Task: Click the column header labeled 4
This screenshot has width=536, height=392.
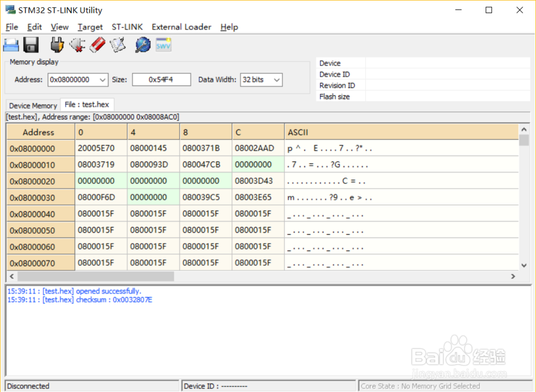Action: 153,132
